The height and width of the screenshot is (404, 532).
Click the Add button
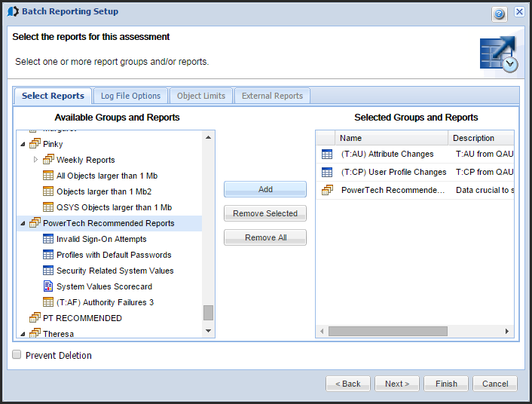pyautogui.click(x=265, y=189)
